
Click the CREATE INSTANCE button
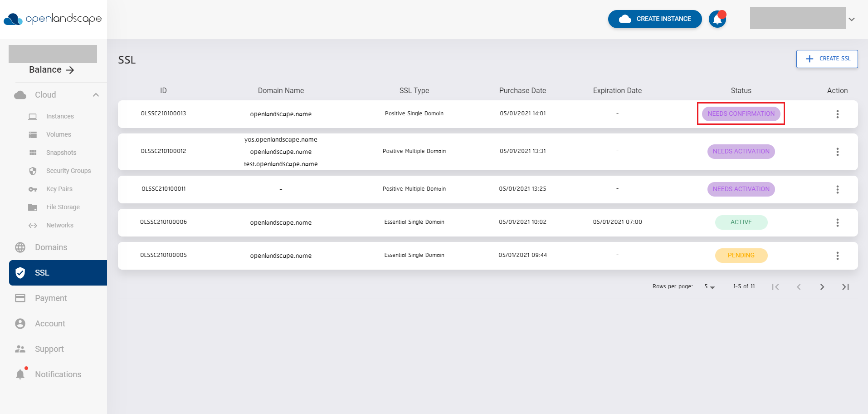pyautogui.click(x=654, y=19)
